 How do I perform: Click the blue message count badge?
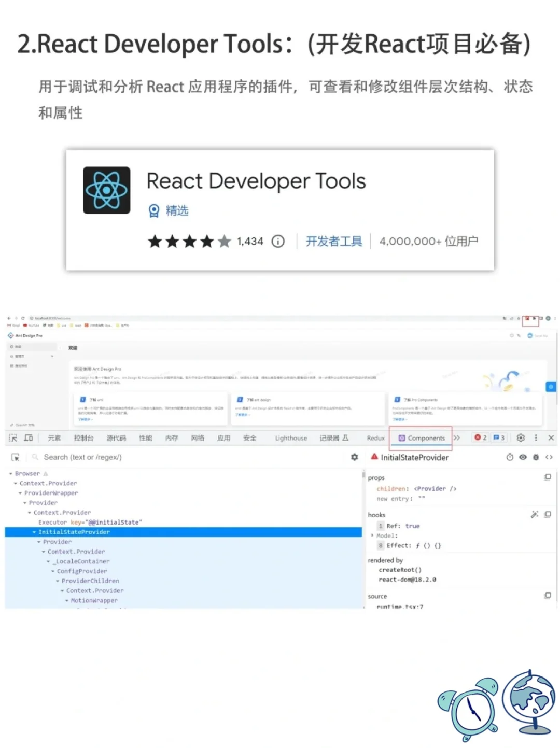point(499,438)
